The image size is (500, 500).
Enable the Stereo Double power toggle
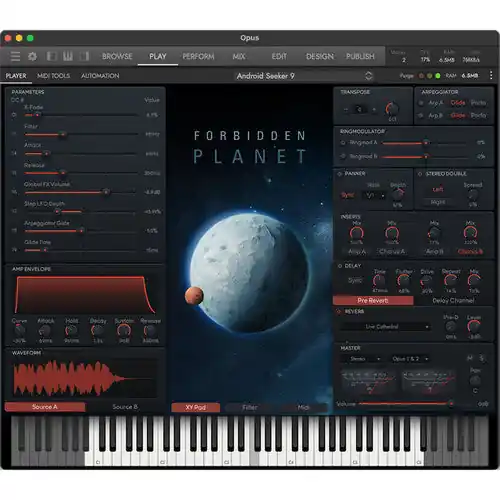(x=420, y=174)
